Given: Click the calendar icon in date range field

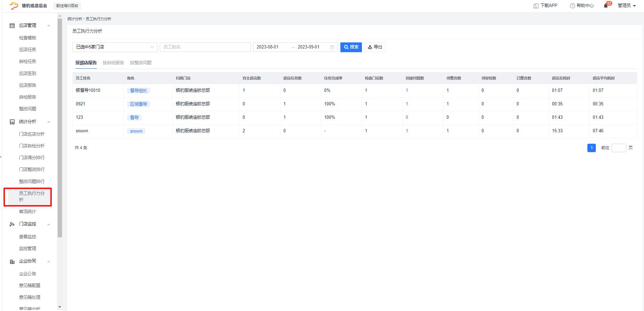Looking at the screenshot, I should (332, 47).
